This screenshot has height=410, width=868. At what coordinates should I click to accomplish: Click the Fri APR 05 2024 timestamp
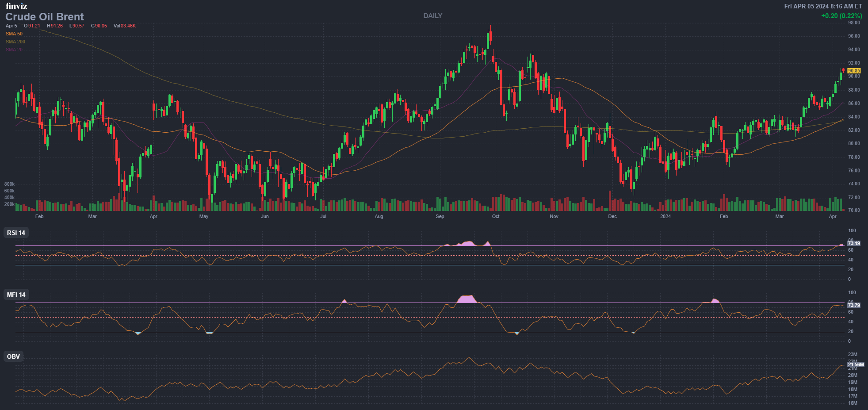(823, 6)
